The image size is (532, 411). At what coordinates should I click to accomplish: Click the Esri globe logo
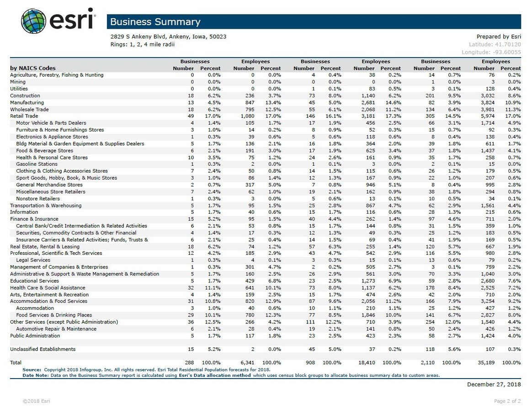[x=33, y=21]
